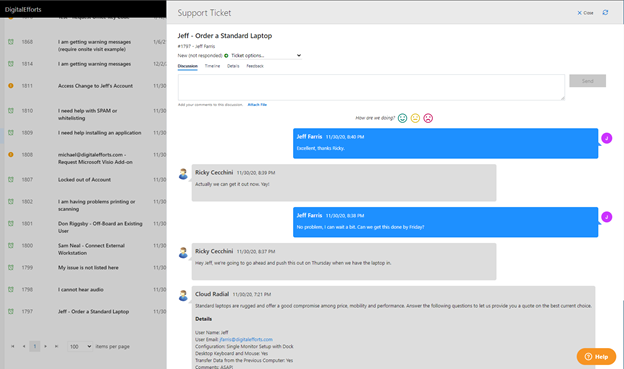The image size is (624, 369).
Task: Click status icon for ticket 1809
Action: point(11,133)
